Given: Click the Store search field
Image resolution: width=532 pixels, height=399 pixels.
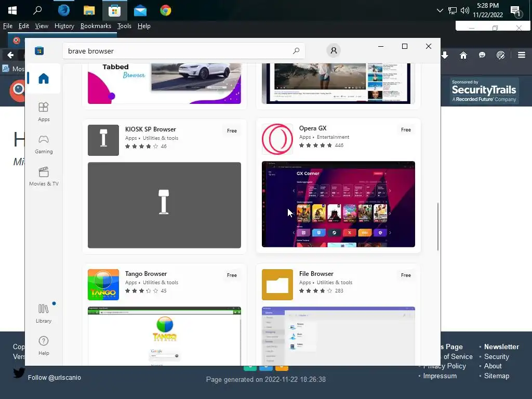Looking at the screenshot, I should click(183, 51).
